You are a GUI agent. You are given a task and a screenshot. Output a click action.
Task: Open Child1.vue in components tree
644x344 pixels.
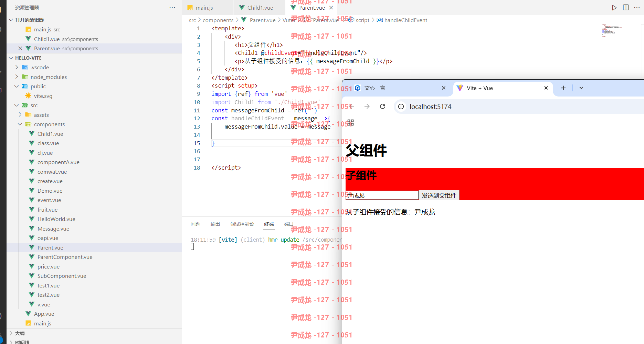pyautogui.click(x=50, y=134)
